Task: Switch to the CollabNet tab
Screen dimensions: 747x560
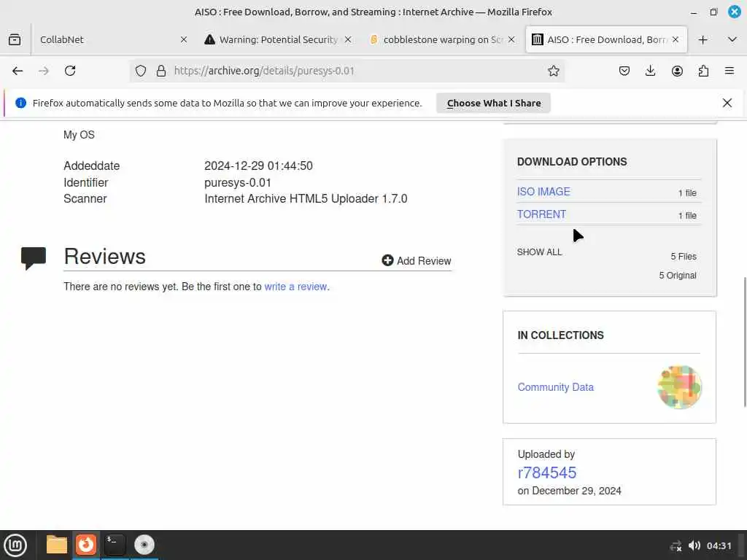Action: tap(113, 39)
